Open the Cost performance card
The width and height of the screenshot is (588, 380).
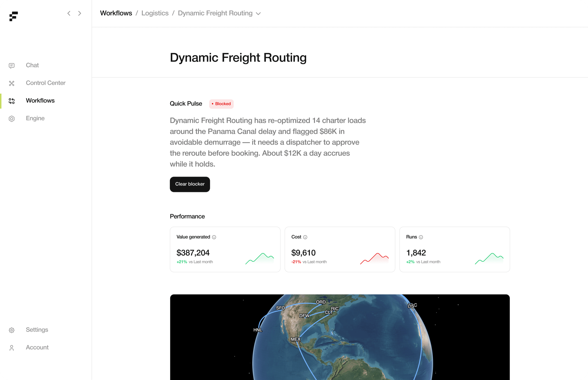pos(340,250)
